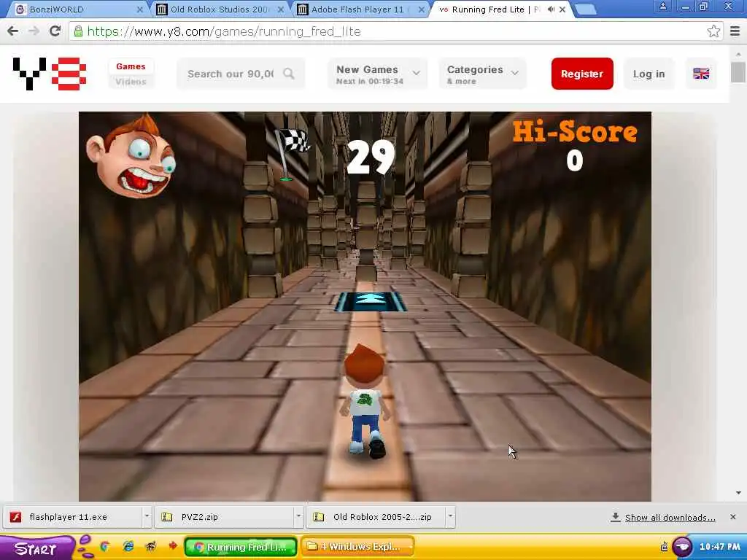The height and width of the screenshot is (560, 747).
Task: Click the Fred character in game
Action: [364, 402]
